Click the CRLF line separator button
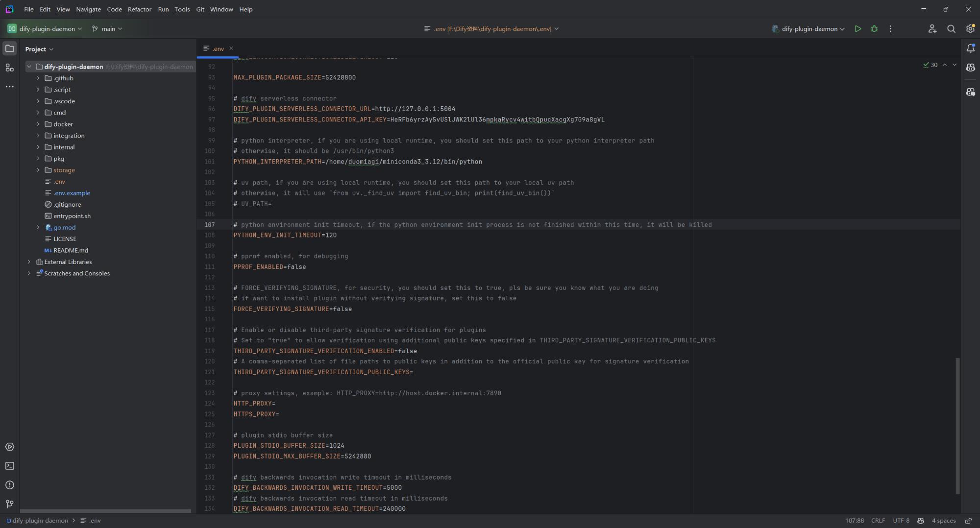This screenshot has height=528, width=980. (x=878, y=521)
